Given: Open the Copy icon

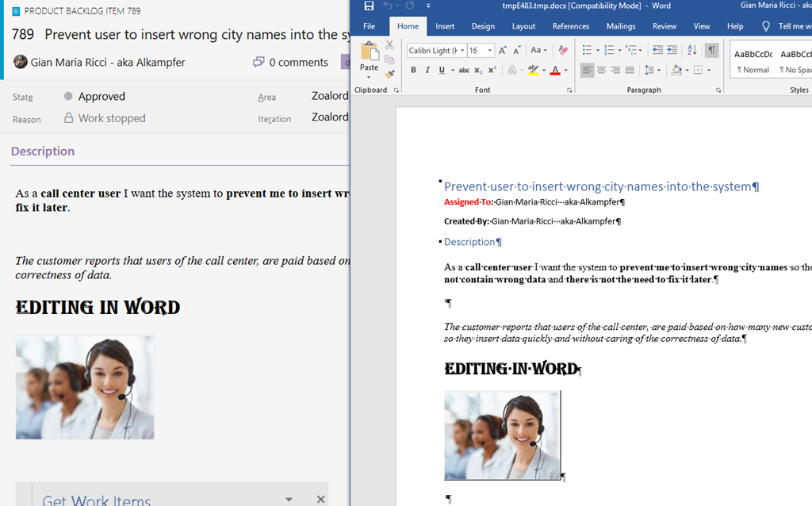Looking at the screenshot, I should click(389, 58).
